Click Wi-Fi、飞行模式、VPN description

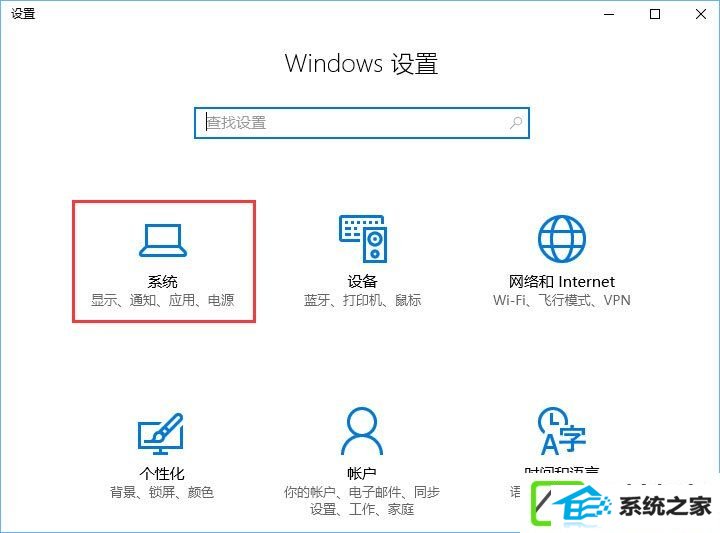pos(562,300)
